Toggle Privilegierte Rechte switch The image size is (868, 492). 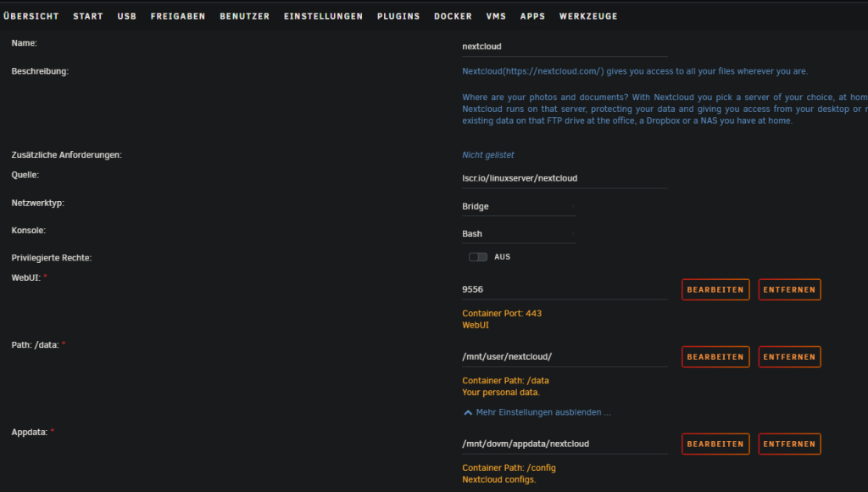(x=478, y=256)
